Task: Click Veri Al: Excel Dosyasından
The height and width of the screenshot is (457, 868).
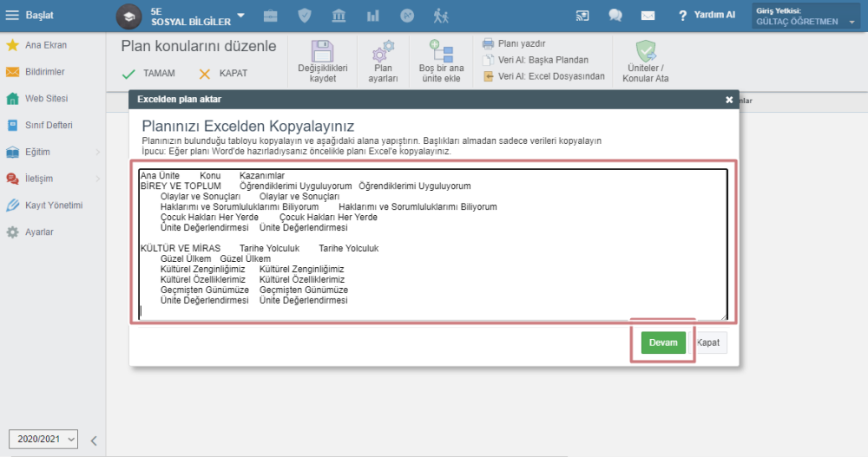Action: 543,76
